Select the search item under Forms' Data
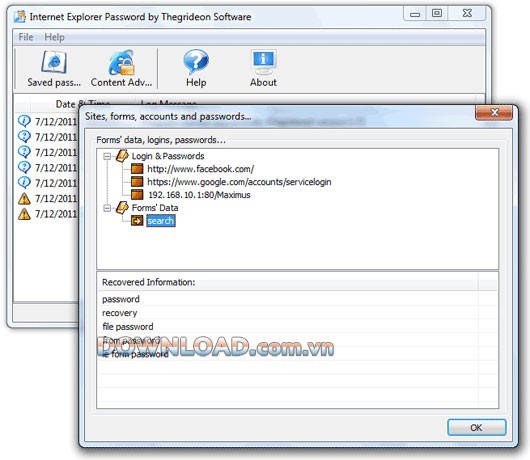530x460 pixels. click(x=161, y=221)
